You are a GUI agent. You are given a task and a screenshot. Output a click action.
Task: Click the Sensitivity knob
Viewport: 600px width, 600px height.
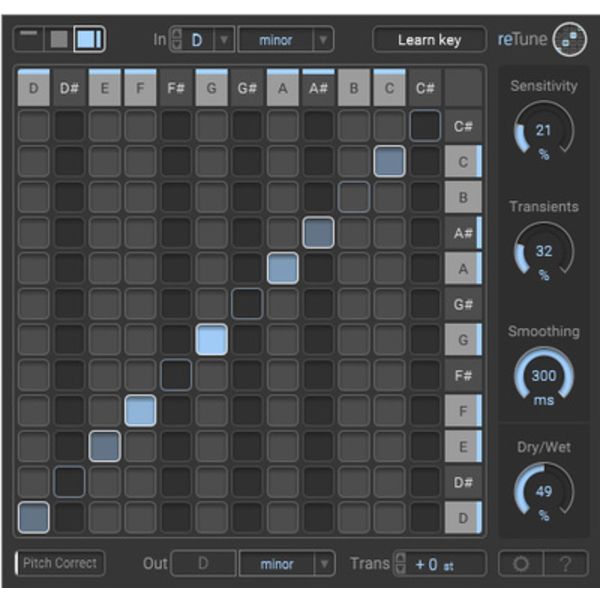[x=543, y=133]
